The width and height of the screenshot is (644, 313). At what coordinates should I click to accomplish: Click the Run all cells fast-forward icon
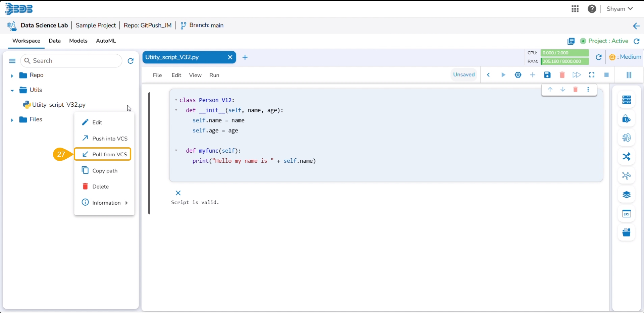(577, 75)
